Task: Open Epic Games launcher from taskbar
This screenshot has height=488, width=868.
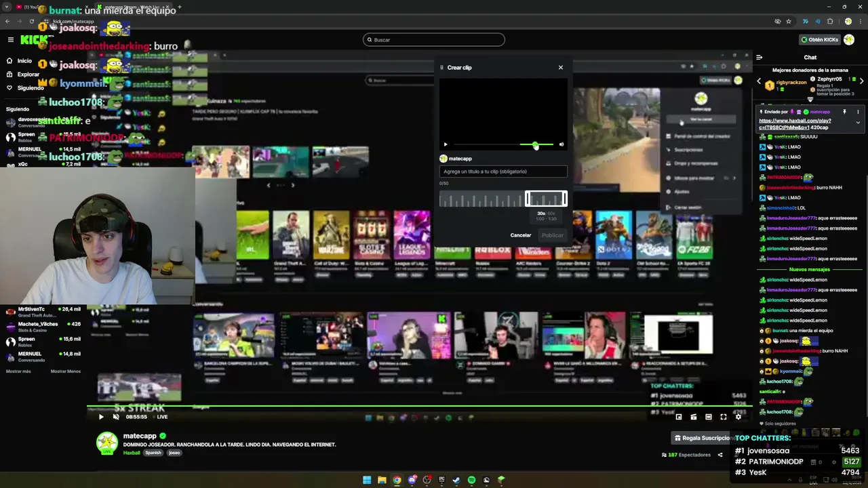Action: [441, 480]
